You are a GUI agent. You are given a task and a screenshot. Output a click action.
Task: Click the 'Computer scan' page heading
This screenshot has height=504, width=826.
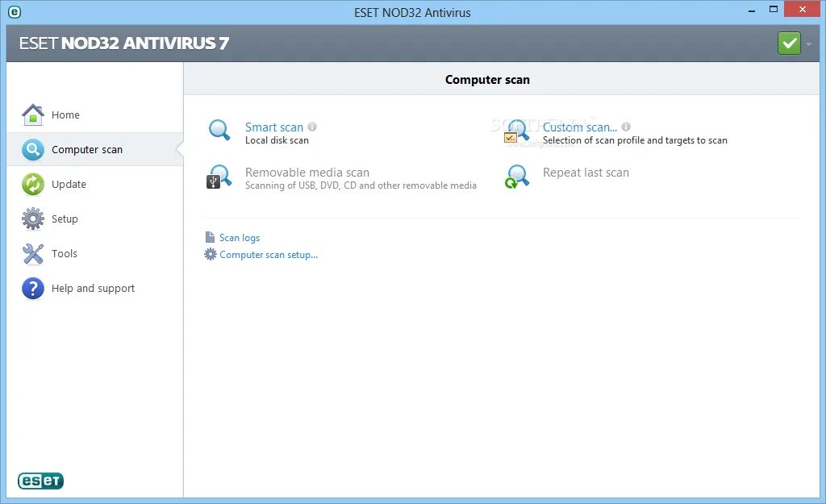click(x=487, y=80)
